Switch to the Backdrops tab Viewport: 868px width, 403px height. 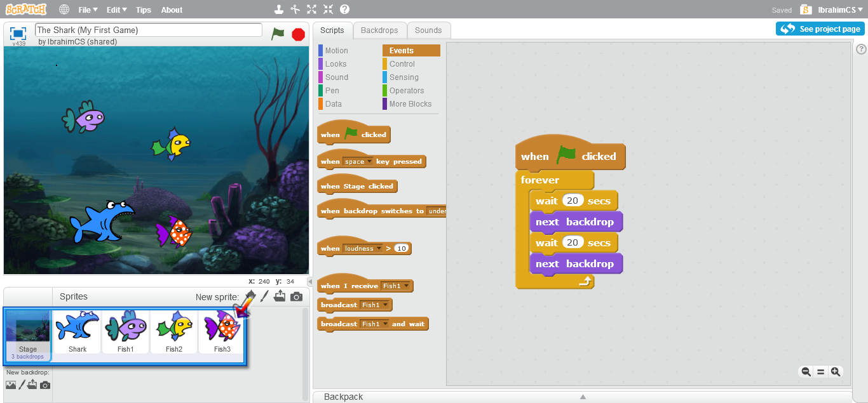click(379, 30)
